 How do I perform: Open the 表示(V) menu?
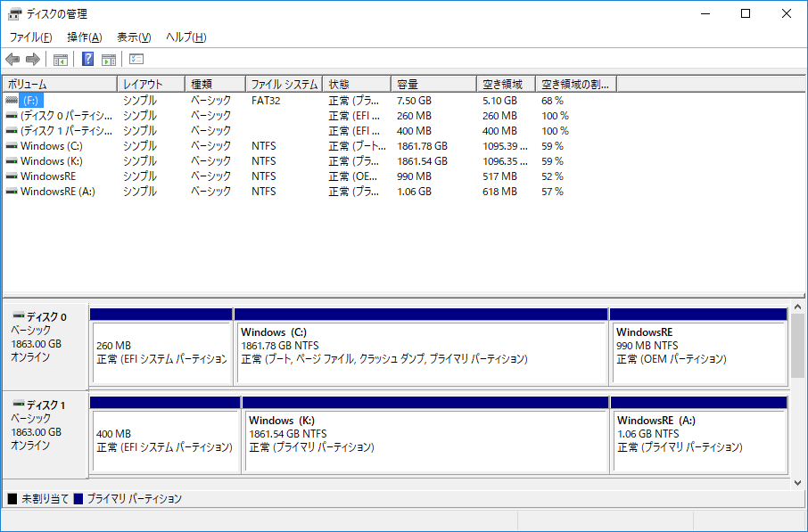tap(134, 37)
